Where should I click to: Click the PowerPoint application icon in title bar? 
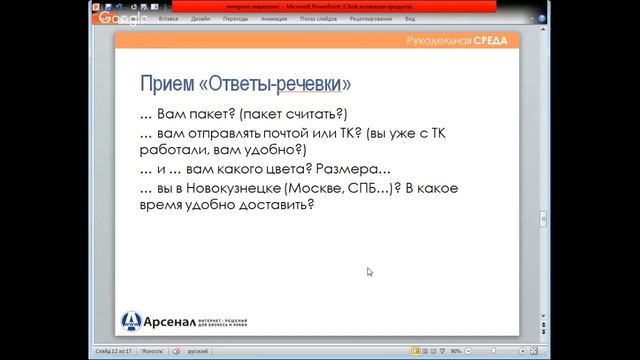tap(96, 7)
